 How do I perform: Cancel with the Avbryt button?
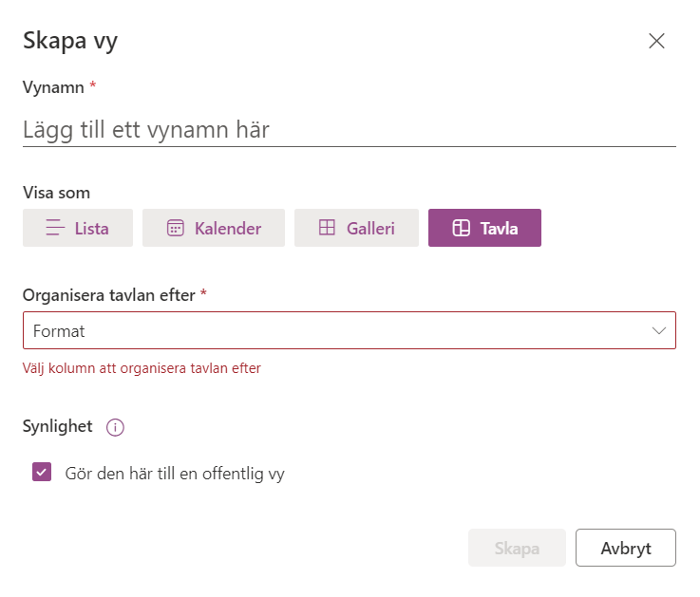pos(626,548)
